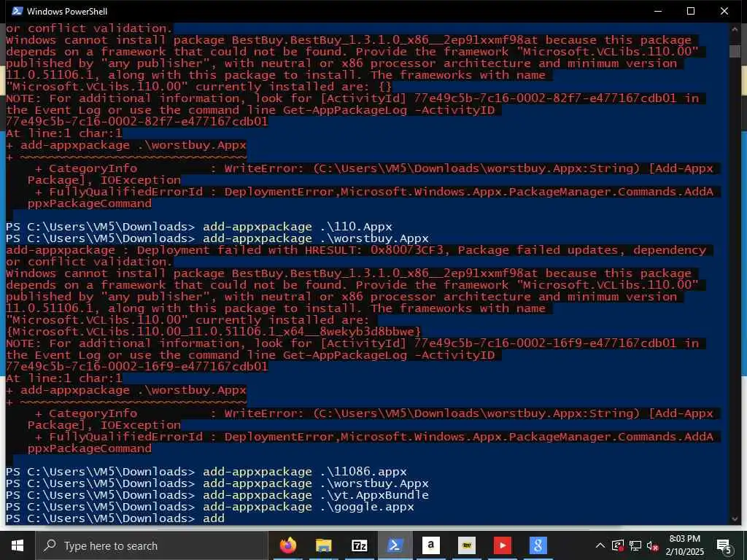Click the scrollbar up arrow
The width and height of the screenshot is (747, 560).
click(x=735, y=28)
